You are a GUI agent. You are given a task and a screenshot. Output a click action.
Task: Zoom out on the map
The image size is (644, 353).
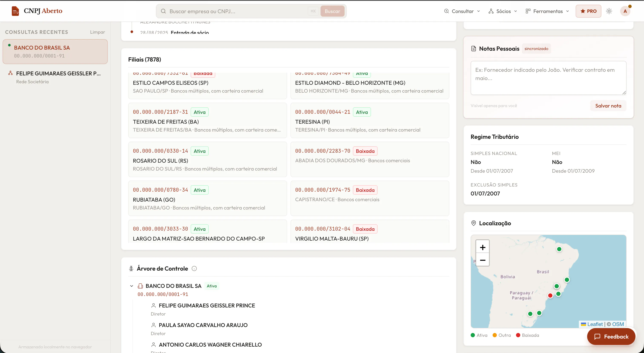pyautogui.click(x=483, y=260)
